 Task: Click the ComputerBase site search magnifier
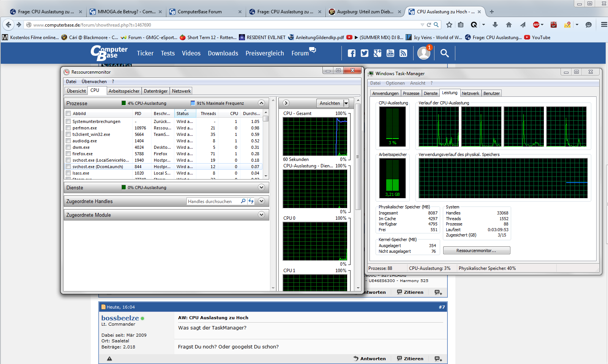tap(444, 53)
